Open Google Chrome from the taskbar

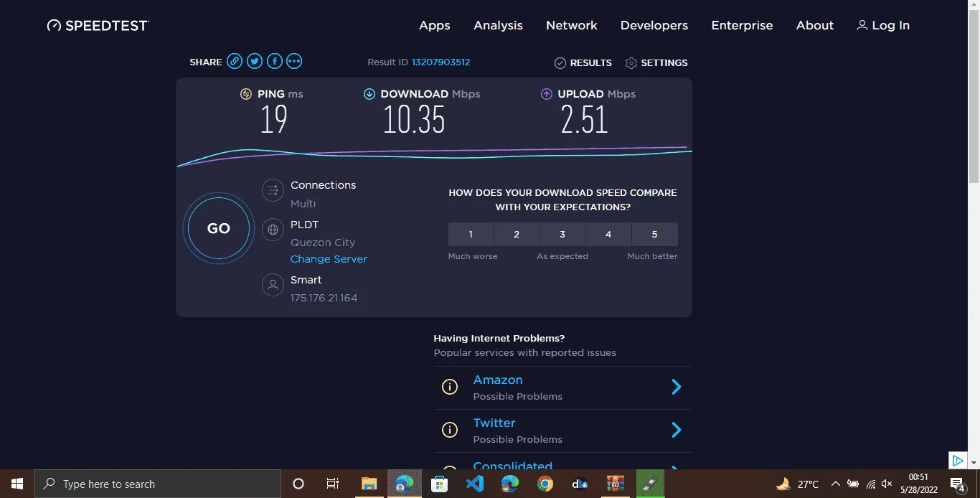[x=545, y=484]
